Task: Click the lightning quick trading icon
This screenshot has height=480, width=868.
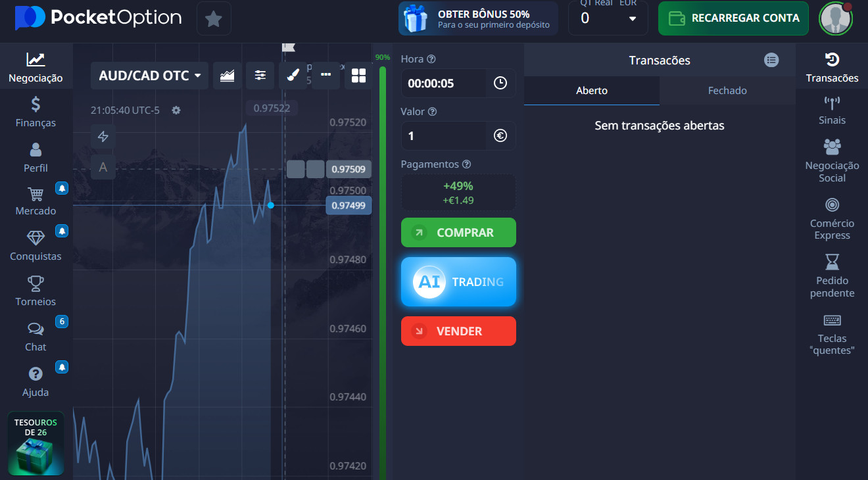Action: 103,137
